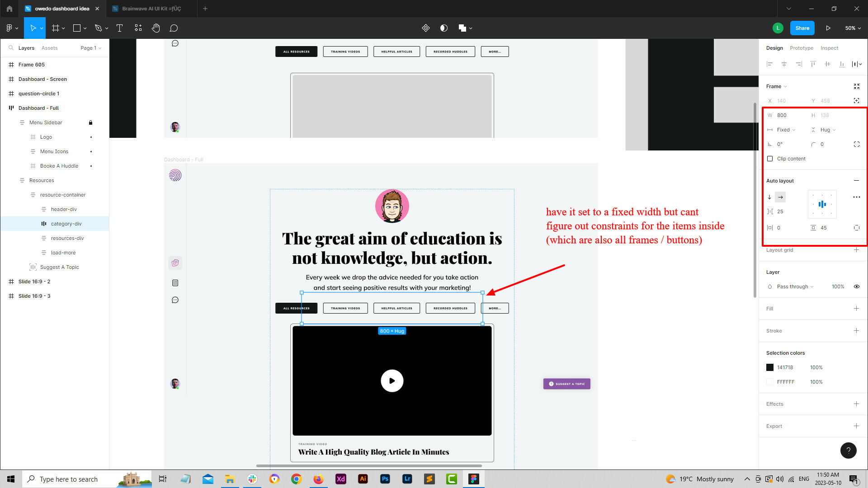Click the Comment tool icon
The height and width of the screenshot is (488, 868).
point(174,28)
